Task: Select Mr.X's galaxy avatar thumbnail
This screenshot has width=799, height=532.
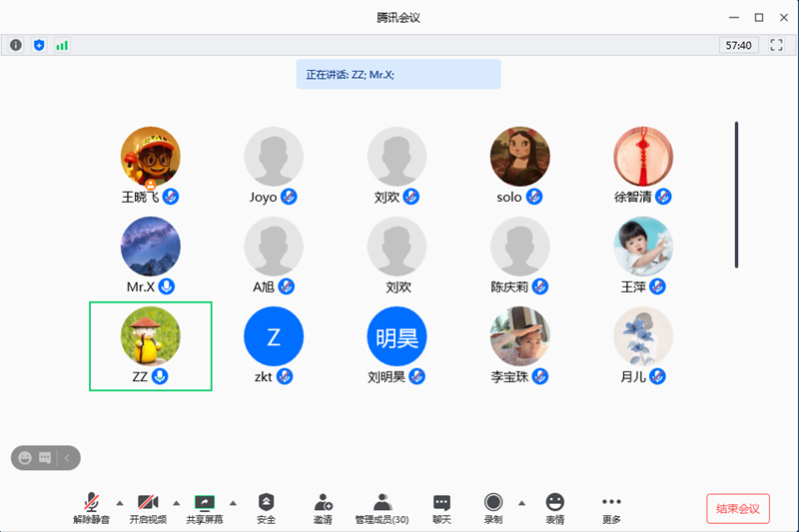Action: point(150,246)
